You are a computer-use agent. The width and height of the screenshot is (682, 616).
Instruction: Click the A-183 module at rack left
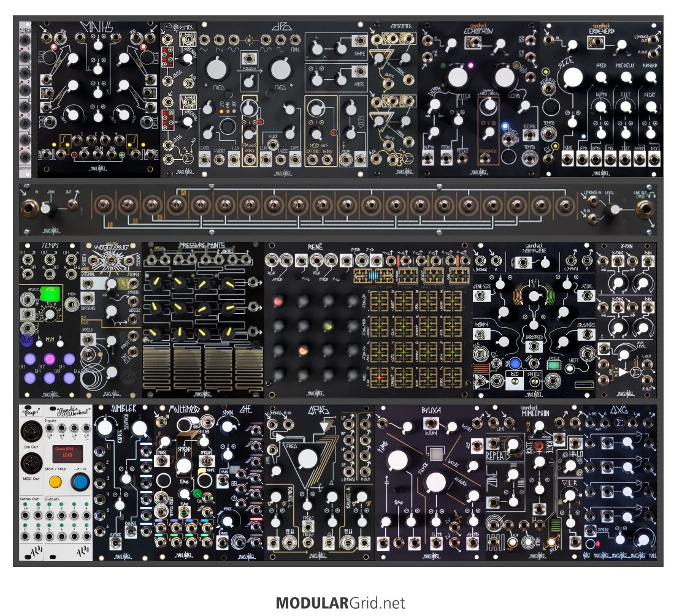tap(25, 99)
